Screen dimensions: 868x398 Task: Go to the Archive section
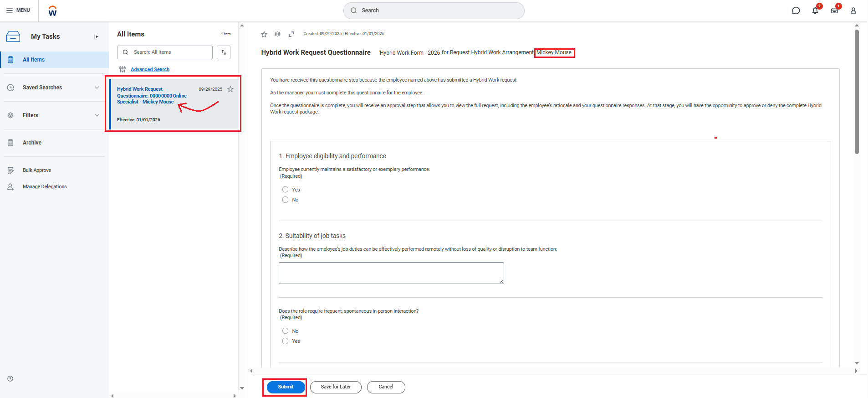pos(32,143)
